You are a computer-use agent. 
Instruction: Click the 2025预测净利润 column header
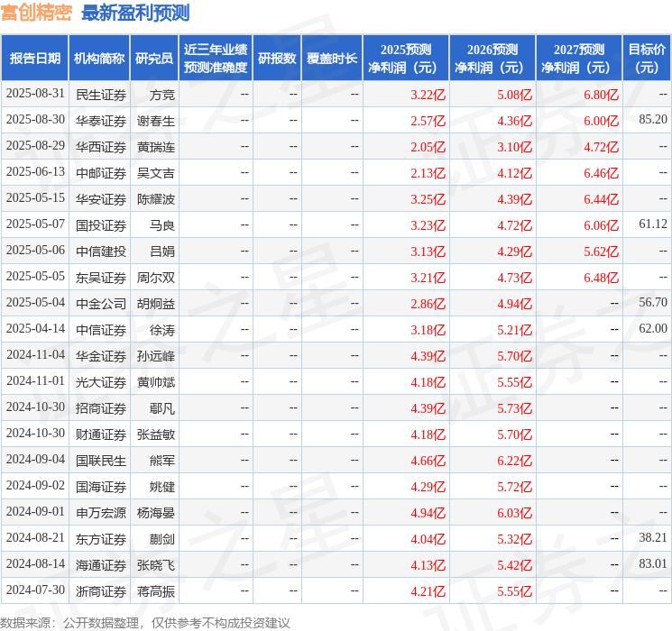pyautogui.click(x=406, y=58)
